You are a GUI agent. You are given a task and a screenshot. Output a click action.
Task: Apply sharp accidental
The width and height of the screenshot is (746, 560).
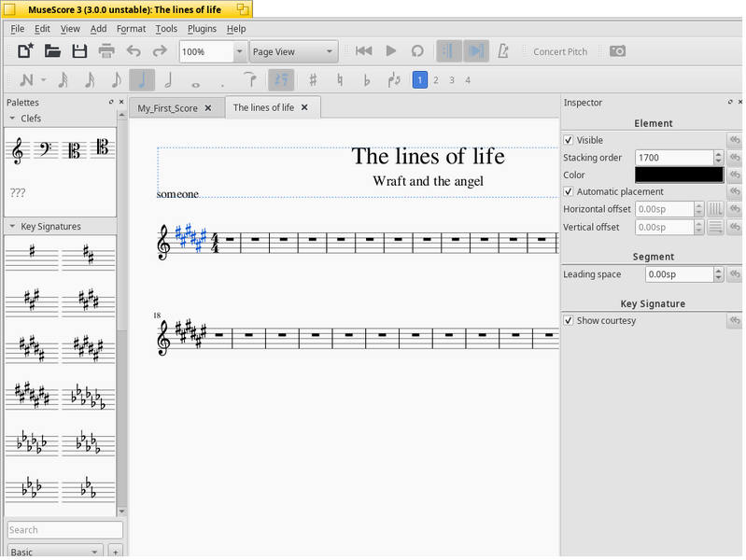coord(313,80)
